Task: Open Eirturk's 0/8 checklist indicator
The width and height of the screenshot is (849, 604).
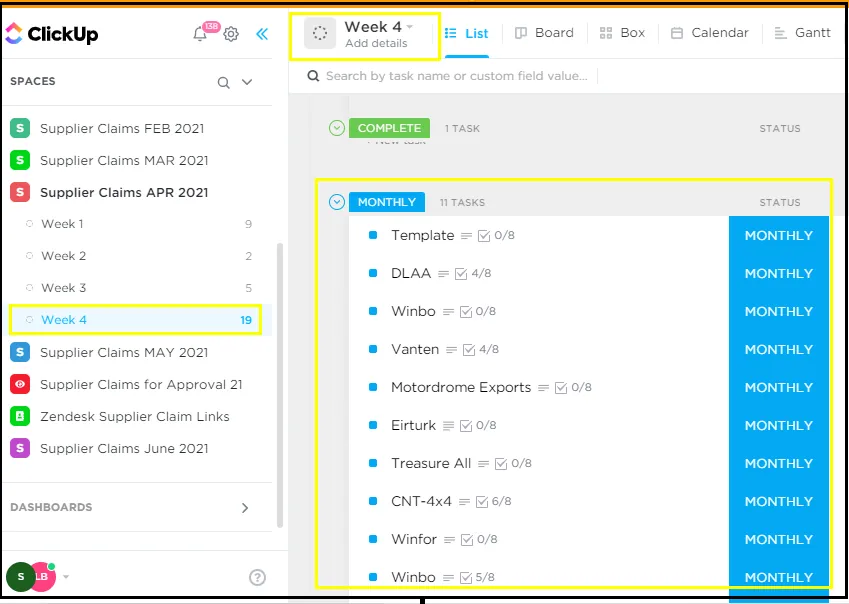Action: coord(478,425)
